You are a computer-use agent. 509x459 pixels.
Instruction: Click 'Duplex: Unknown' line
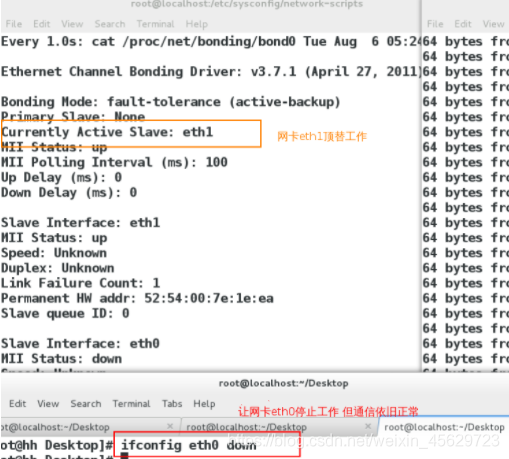click(58, 268)
